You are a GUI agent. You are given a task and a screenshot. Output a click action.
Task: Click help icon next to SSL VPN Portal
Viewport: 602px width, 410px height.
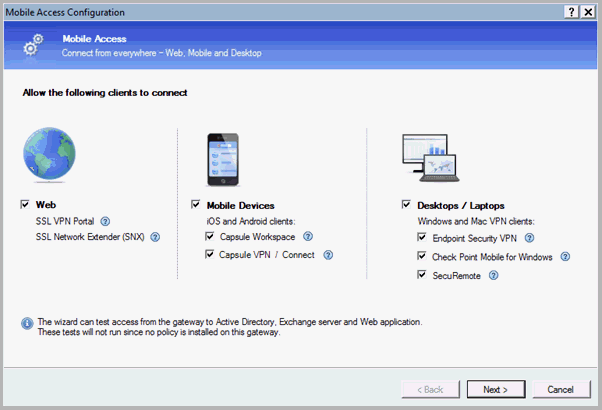105,221
